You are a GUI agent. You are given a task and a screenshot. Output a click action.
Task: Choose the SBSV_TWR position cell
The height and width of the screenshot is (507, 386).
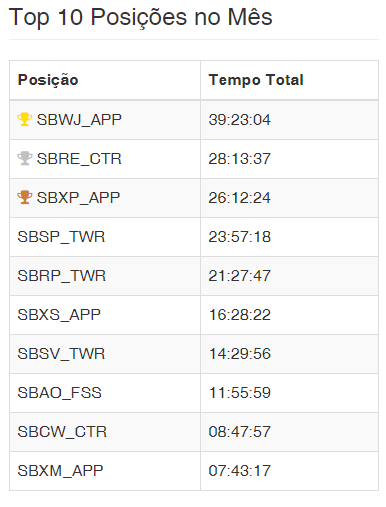click(105, 354)
